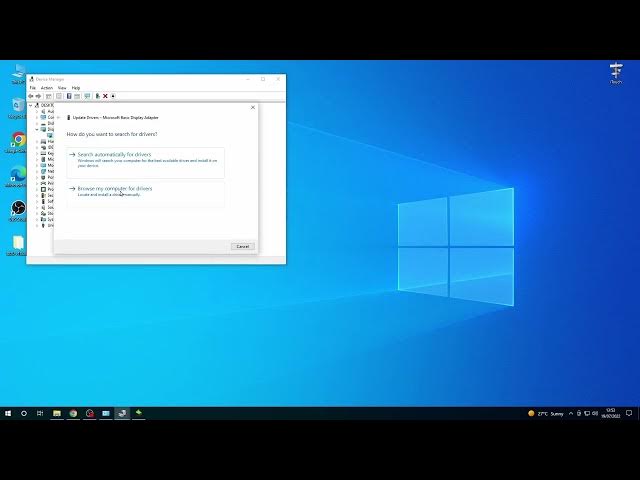Collapse the root computer node in device tree

coord(31,105)
